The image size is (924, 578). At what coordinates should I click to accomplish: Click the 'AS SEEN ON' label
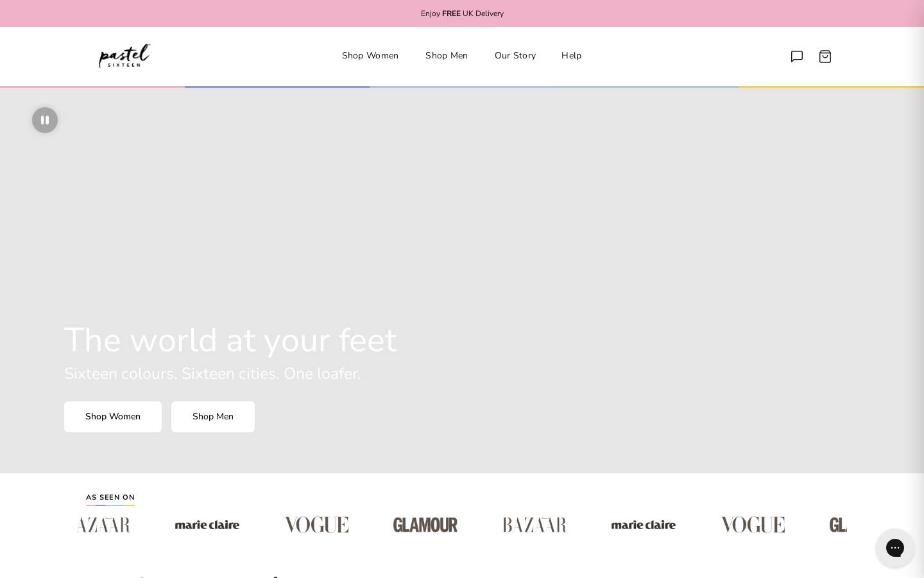[110, 497]
